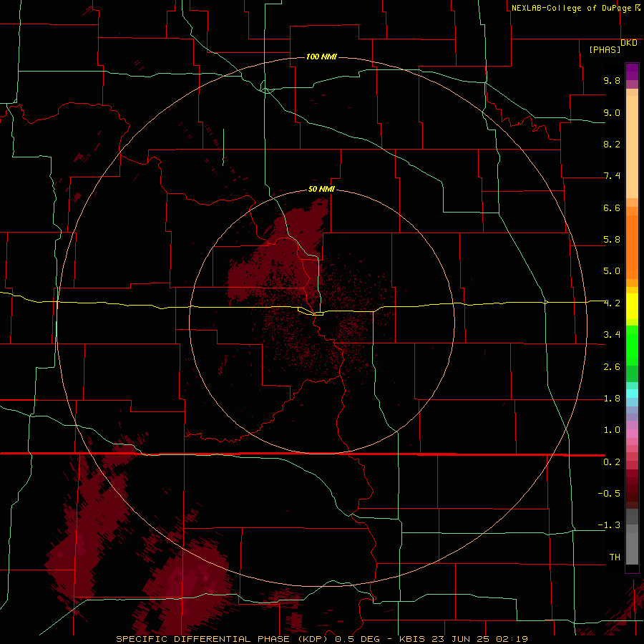Screen dimensions: 644x644
Task: Select the -0.5 scale value
Action: (x=609, y=494)
